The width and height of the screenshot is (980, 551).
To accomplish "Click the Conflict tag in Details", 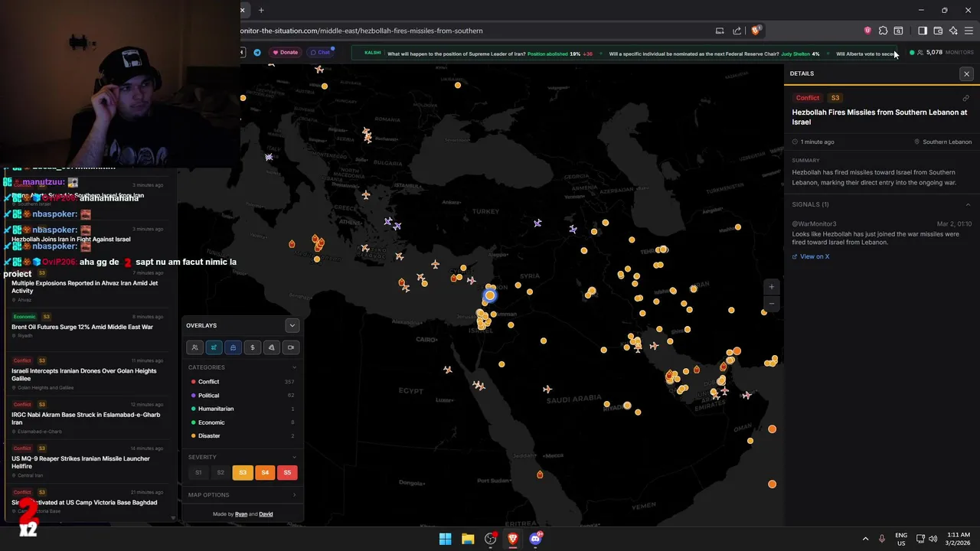I will click(807, 98).
